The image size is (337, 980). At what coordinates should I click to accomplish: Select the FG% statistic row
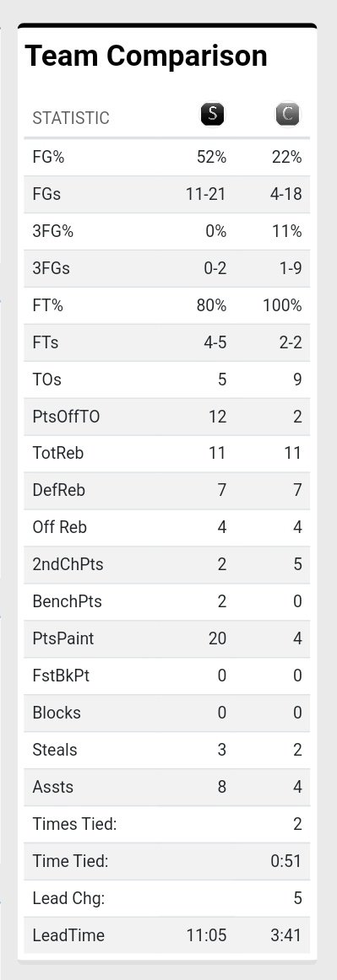click(166, 158)
